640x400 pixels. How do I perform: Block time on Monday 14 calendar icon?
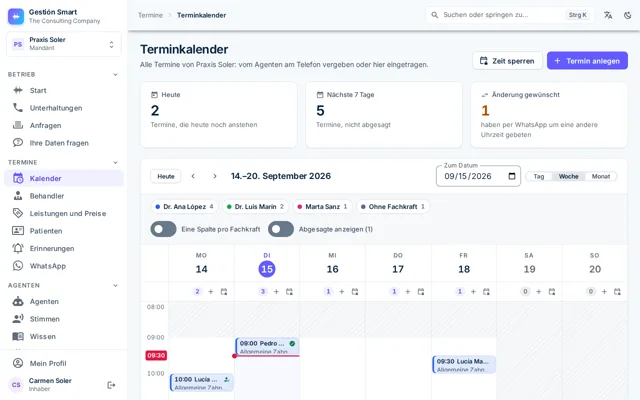click(x=224, y=291)
